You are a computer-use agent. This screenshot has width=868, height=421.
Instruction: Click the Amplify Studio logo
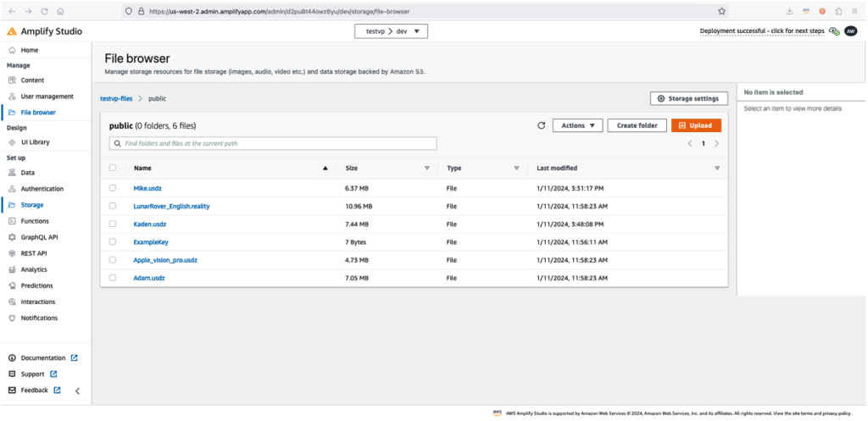(x=12, y=31)
